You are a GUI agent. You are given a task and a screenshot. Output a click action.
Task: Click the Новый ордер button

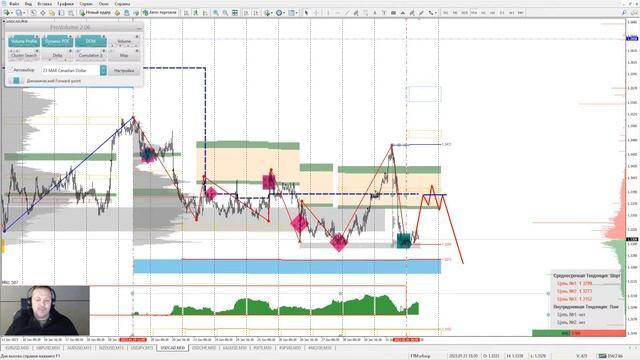pos(95,13)
